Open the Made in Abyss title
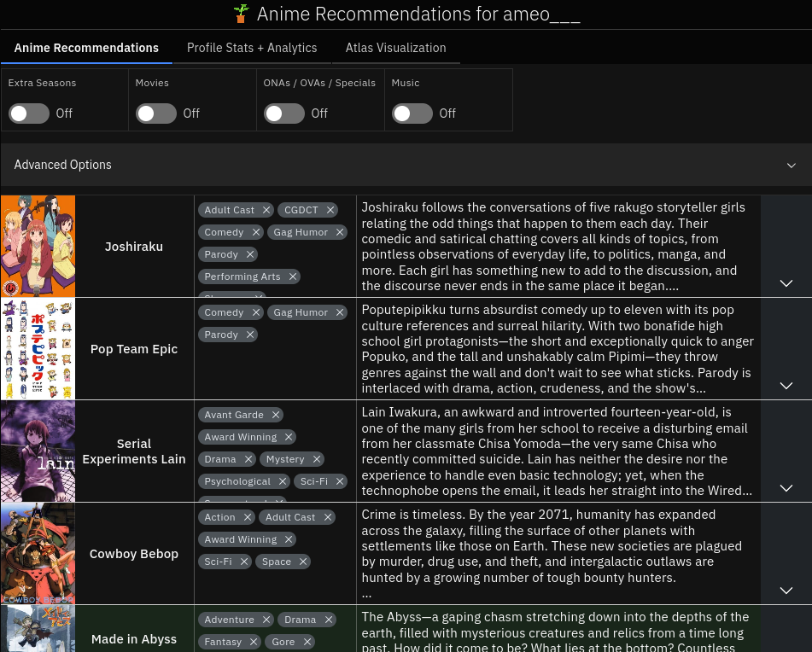Image resolution: width=812 pixels, height=652 pixels. coord(134,639)
